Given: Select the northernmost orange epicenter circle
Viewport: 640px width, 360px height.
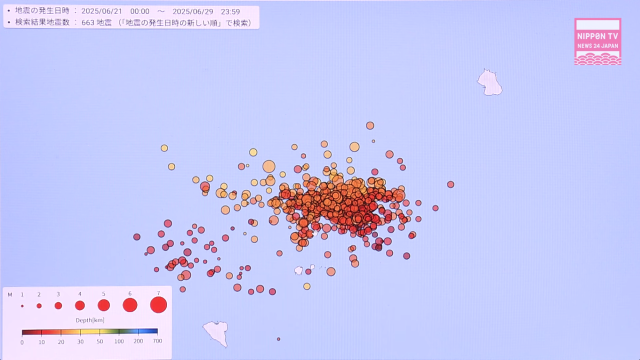Looking at the screenshot, I should (370, 126).
